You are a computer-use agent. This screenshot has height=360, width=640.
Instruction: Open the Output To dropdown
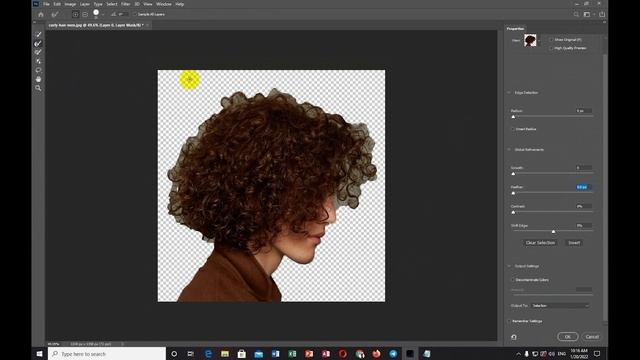[560, 306]
